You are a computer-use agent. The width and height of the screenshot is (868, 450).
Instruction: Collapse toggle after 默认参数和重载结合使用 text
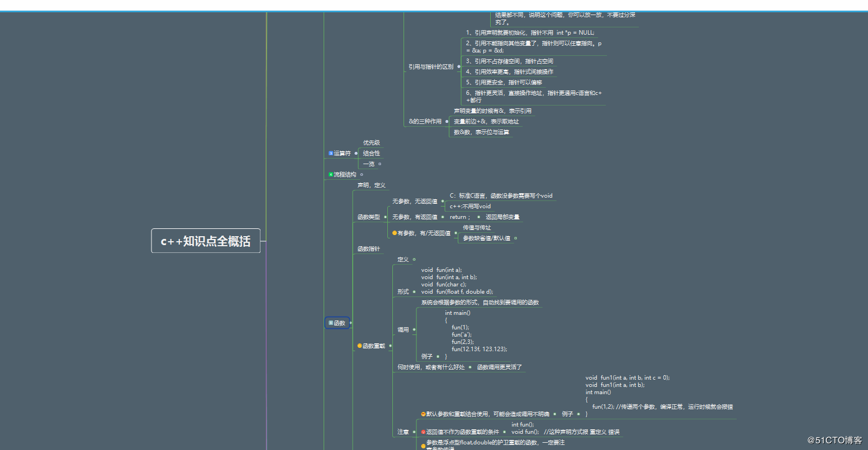point(554,414)
